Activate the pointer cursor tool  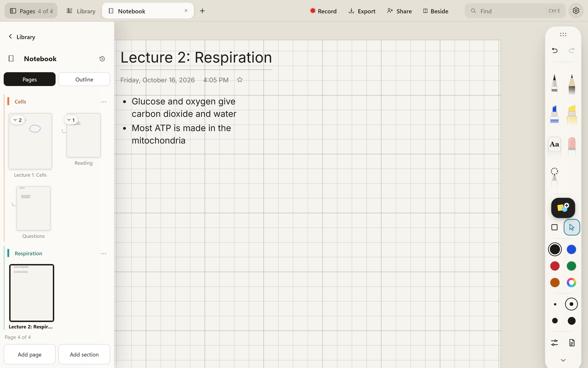tap(572, 227)
